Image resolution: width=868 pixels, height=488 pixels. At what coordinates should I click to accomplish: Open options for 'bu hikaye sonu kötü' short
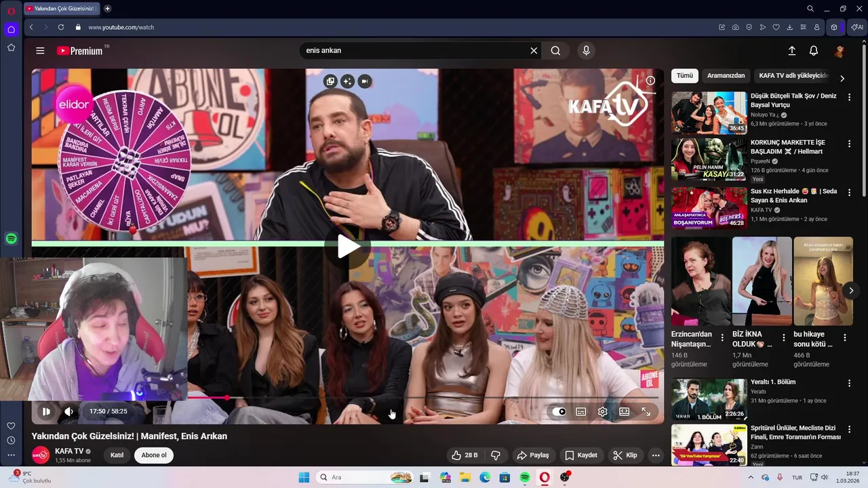pos(845,338)
